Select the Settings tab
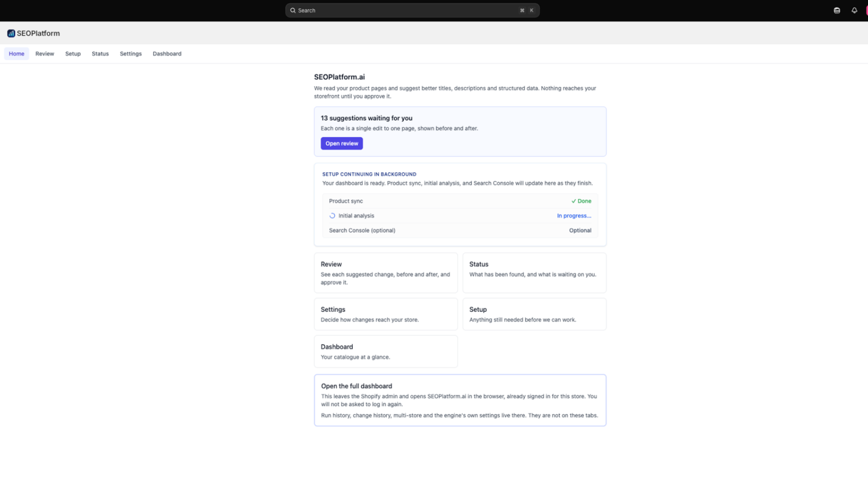The width and height of the screenshot is (868, 488). [x=131, y=54]
